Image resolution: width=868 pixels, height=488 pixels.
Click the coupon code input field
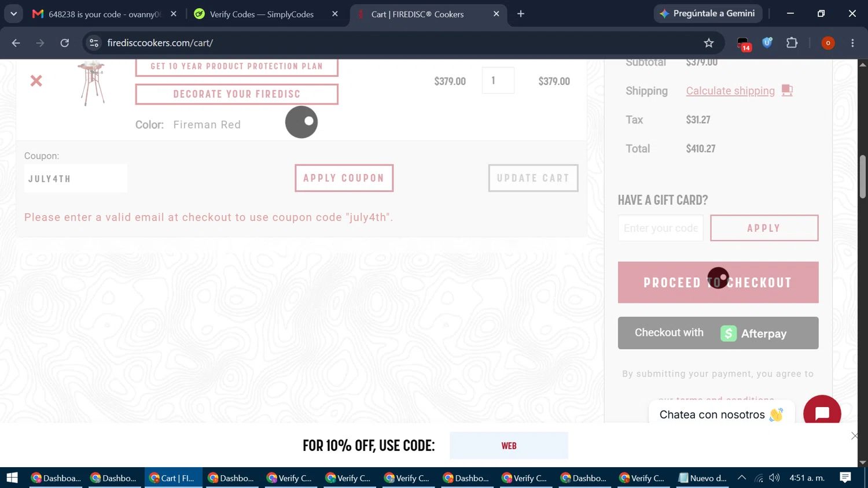(76, 179)
